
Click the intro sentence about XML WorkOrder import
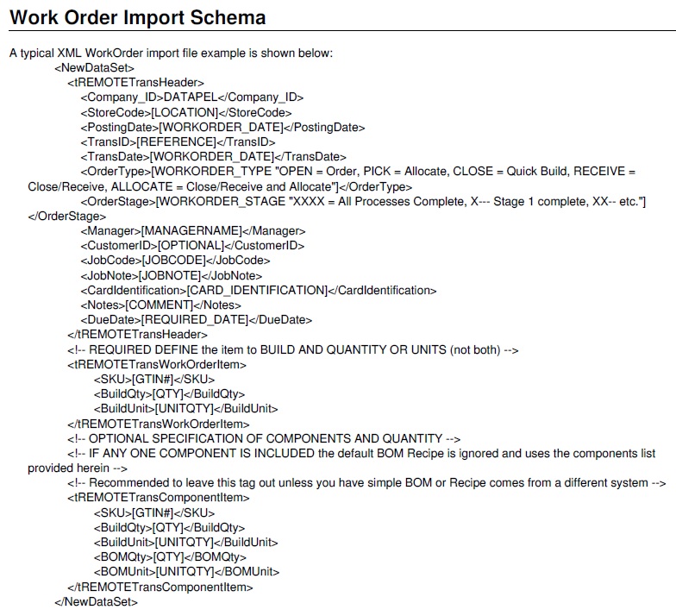(171, 53)
